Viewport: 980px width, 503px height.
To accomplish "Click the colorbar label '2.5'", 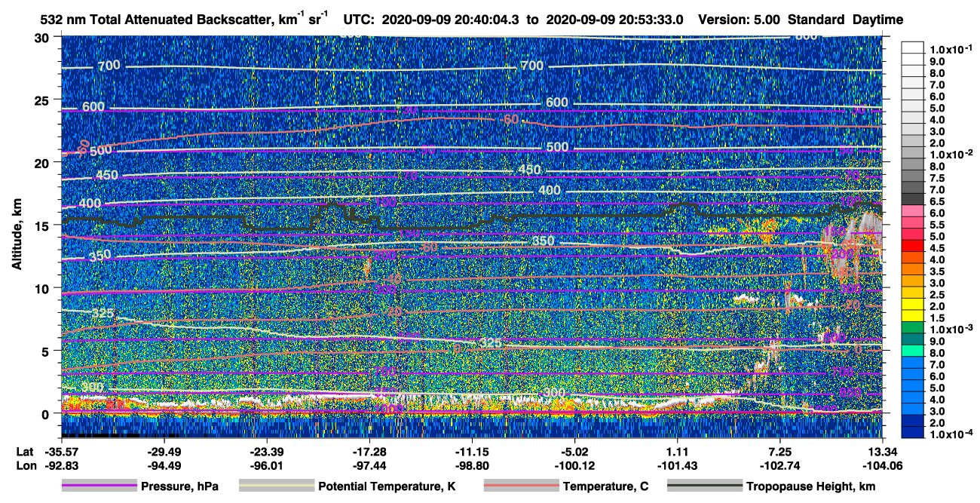I will (937, 295).
